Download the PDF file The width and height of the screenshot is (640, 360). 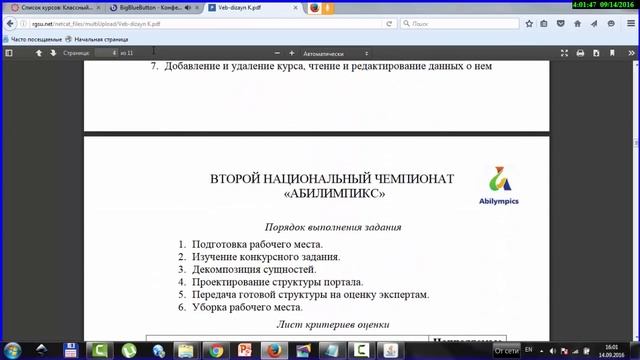coord(596,53)
